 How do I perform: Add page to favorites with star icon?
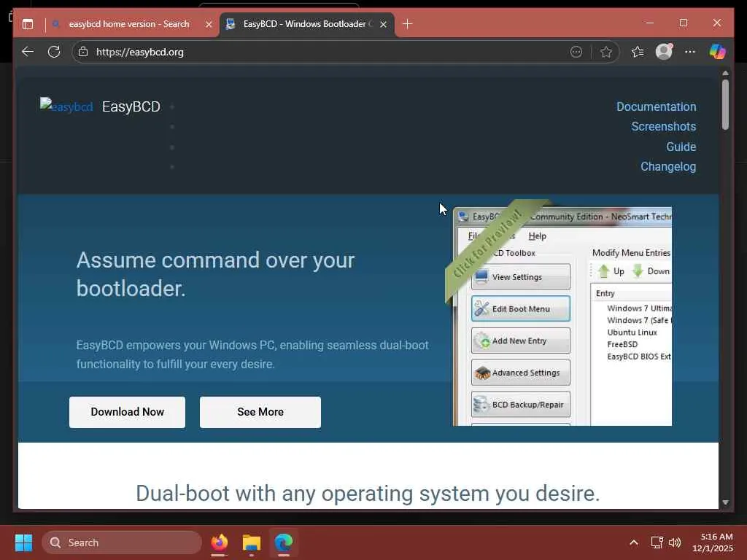(x=606, y=52)
